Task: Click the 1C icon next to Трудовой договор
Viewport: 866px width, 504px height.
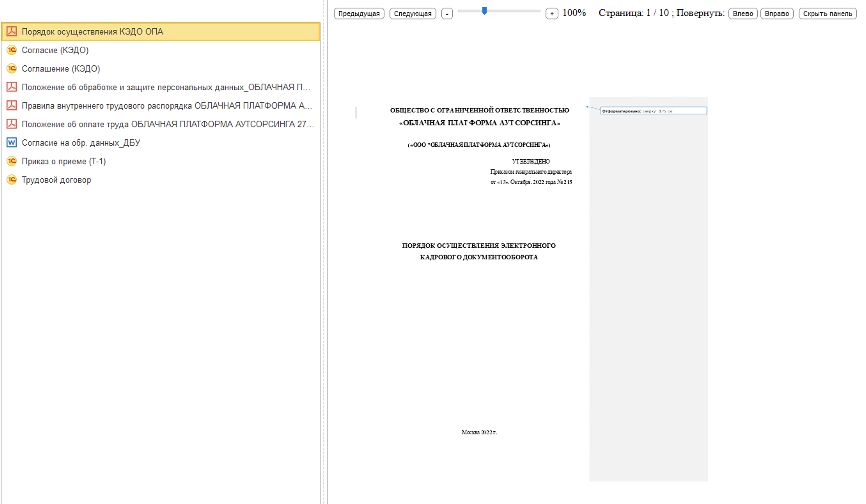Action: click(x=12, y=179)
